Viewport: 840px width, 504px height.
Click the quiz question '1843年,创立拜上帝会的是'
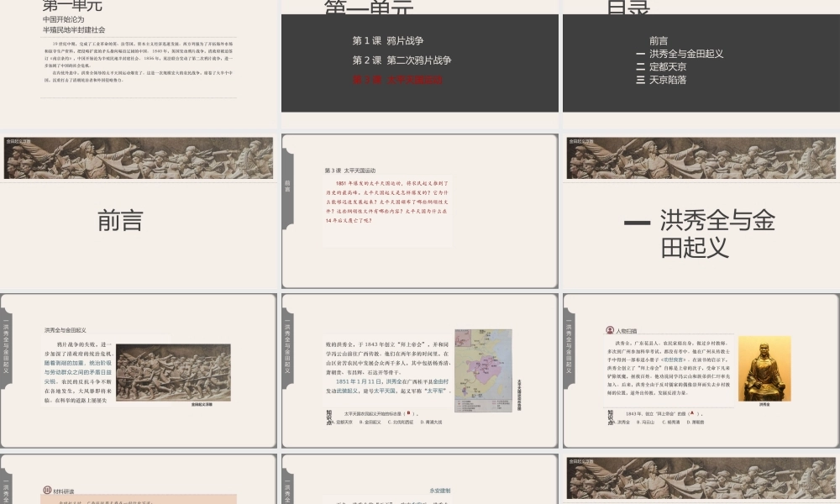coord(664,413)
